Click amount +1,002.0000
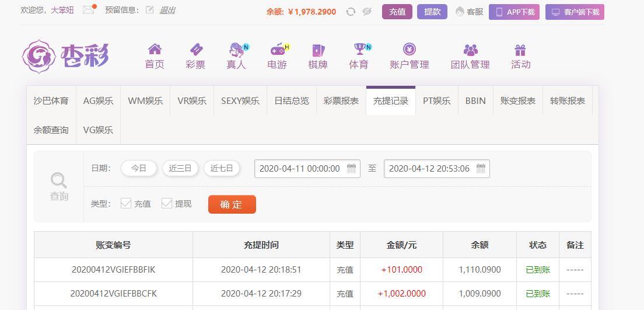Viewport: 644px width, 310px height. [x=402, y=294]
